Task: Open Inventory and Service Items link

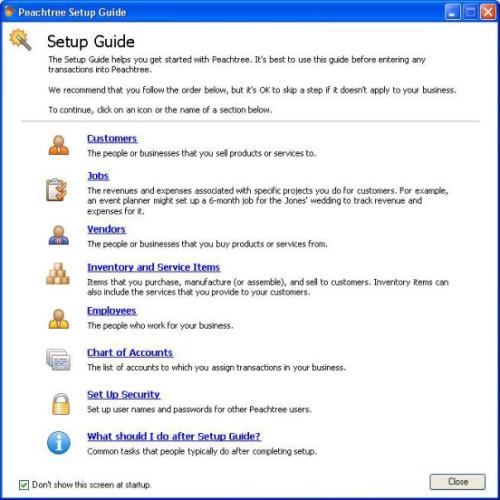Action: click(154, 267)
